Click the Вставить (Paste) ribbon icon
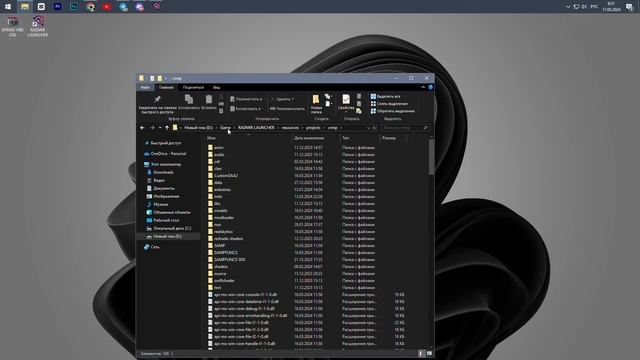Viewport: 640px width, 360px height. pos(209,102)
